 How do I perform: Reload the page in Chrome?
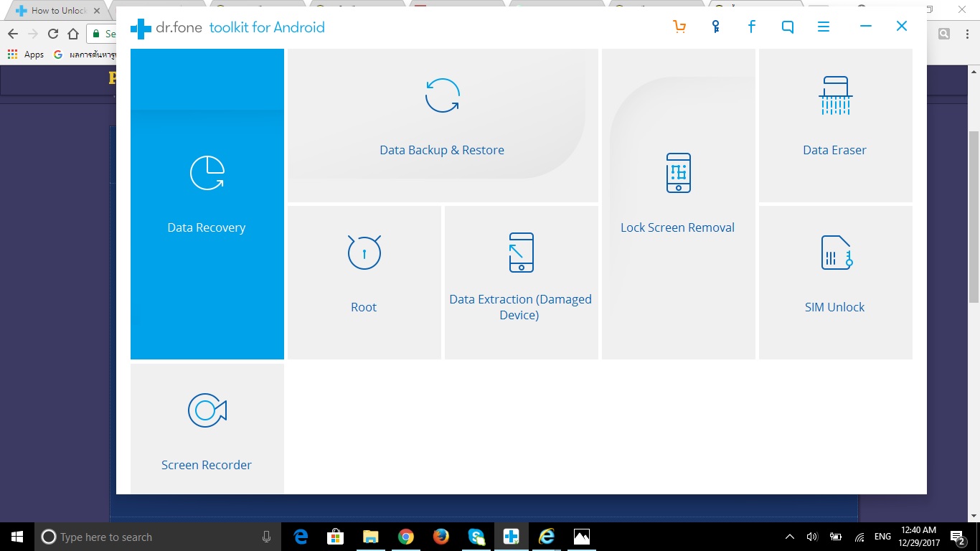point(53,34)
